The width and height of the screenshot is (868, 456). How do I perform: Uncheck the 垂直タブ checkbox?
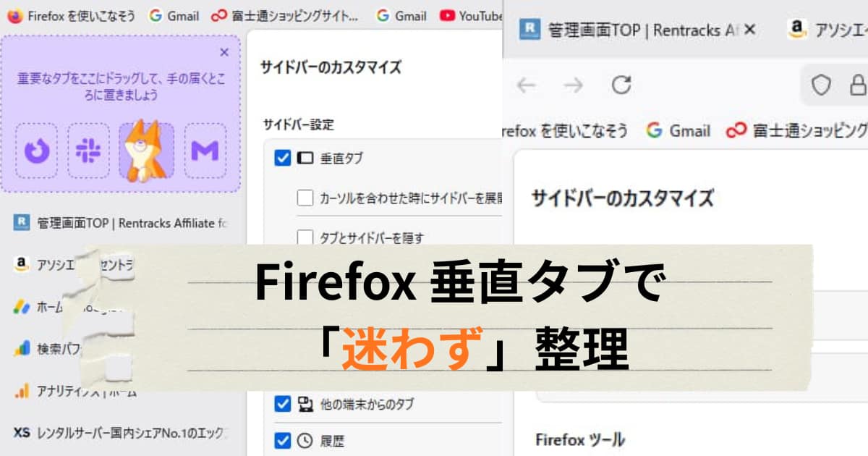tap(283, 158)
